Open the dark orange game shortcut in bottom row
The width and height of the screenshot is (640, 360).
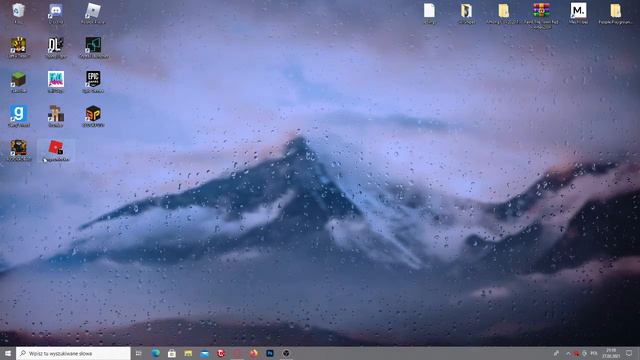18,148
